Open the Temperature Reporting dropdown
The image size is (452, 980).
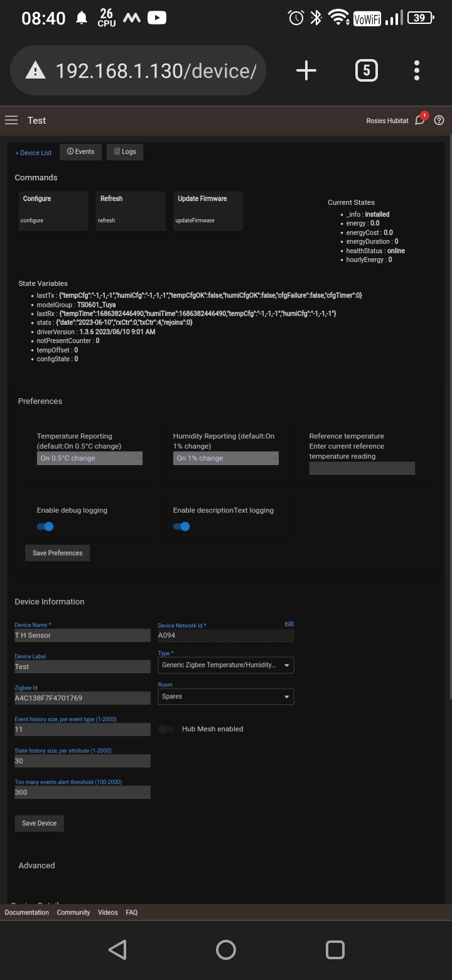pos(90,459)
